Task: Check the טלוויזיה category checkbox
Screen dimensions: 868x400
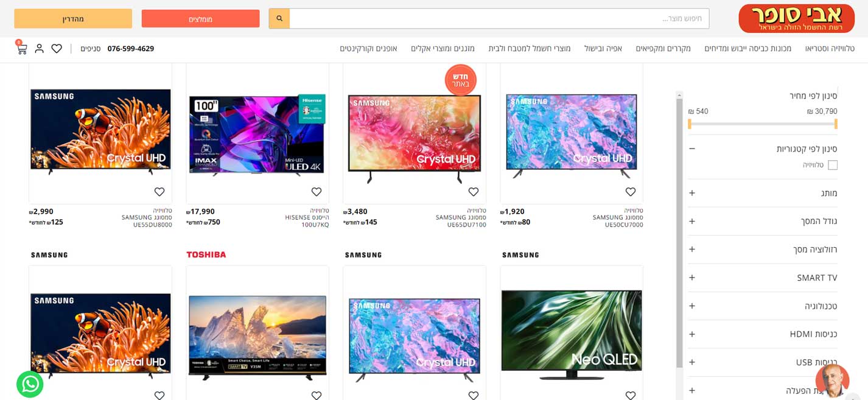Action: tap(832, 165)
